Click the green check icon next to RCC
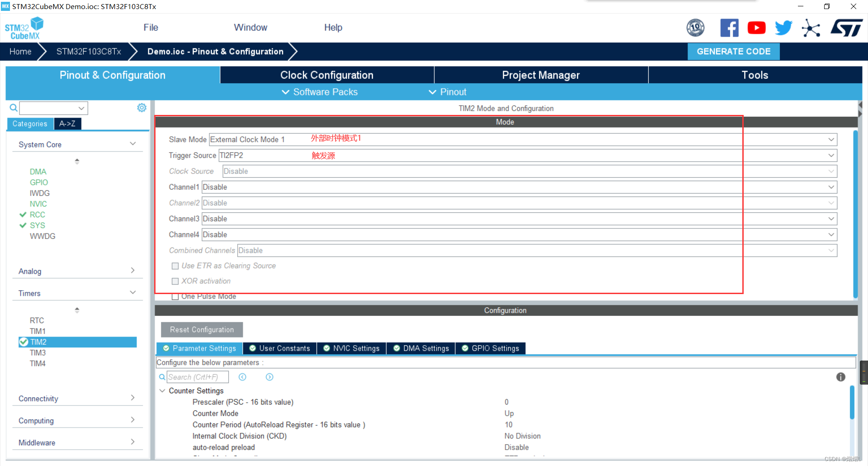Image resolution: width=868 pixels, height=466 pixels. [x=23, y=214]
